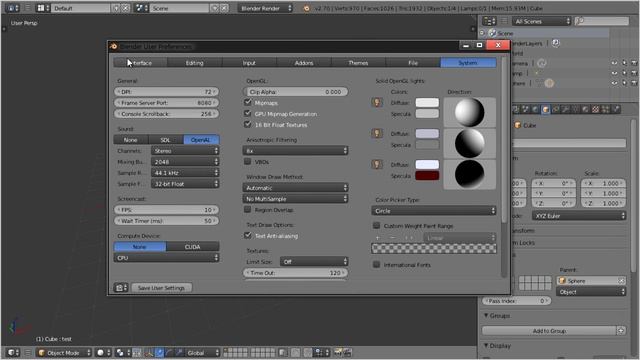Switch to the File tab
This screenshot has height=360, width=640.
(413, 63)
